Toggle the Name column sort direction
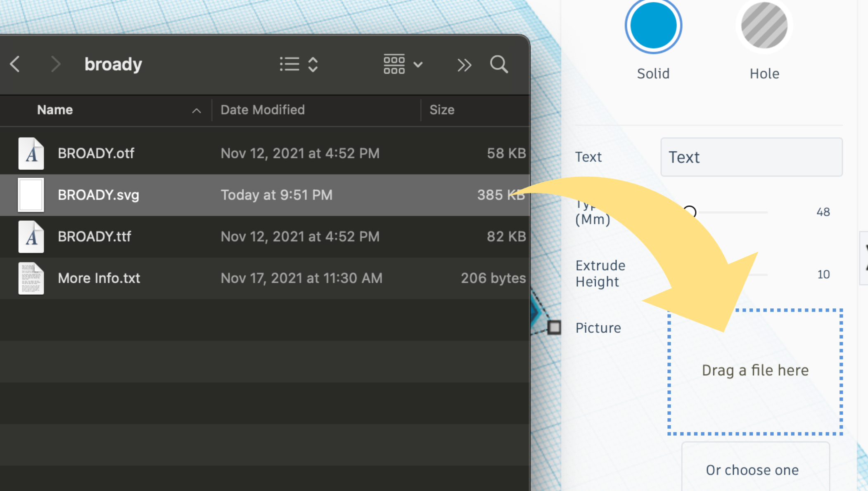The height and width of the screenshot is (491, 868). (197, 110)
